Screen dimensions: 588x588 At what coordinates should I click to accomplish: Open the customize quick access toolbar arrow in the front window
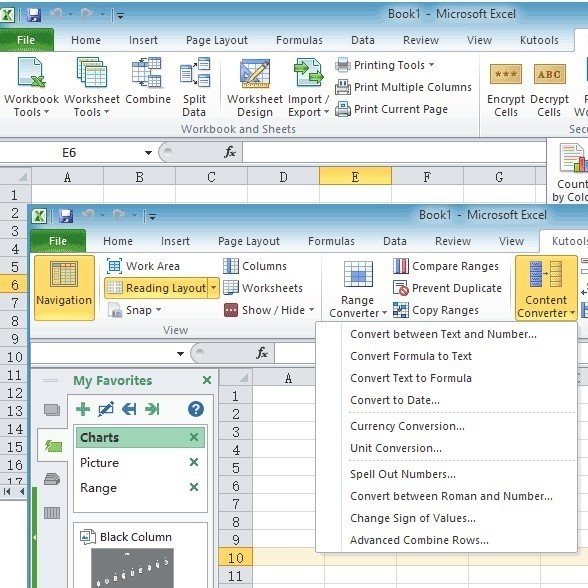click(x=152, y=216)
